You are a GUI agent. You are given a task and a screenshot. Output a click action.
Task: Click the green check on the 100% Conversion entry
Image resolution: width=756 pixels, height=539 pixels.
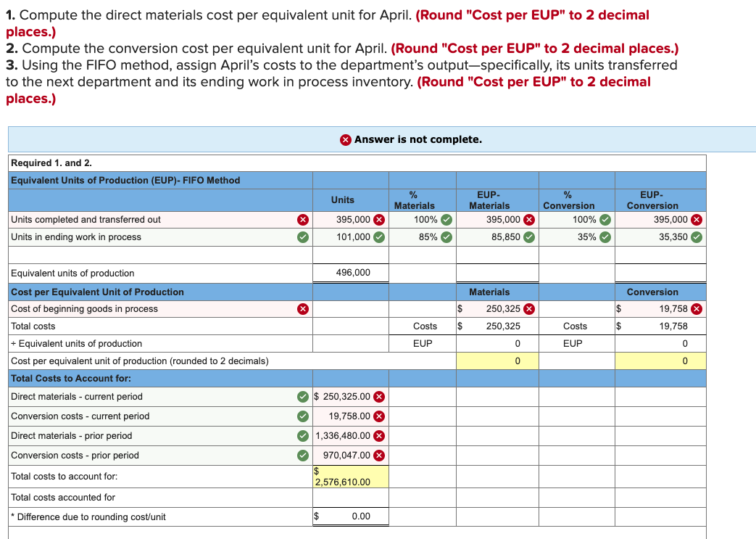pyautogui.click(x=605, y=219)
